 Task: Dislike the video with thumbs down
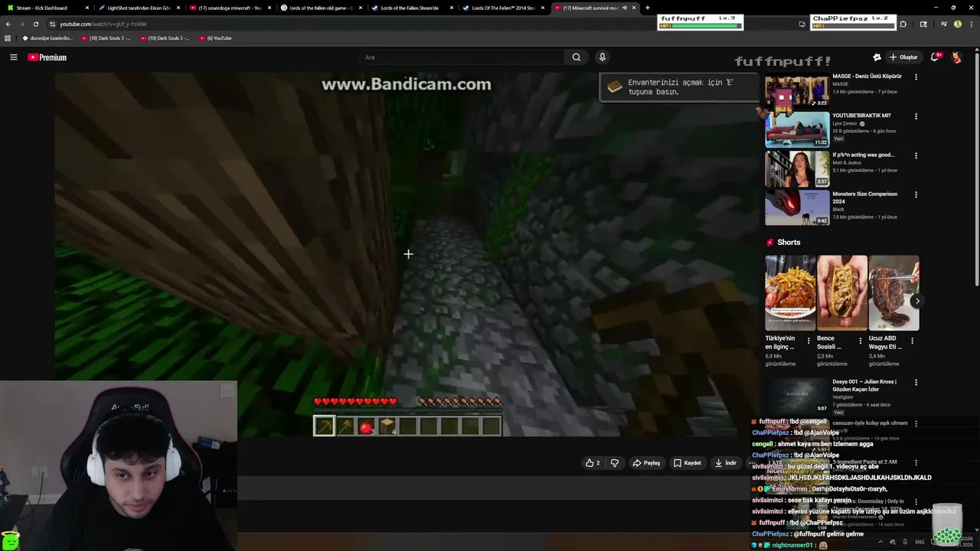[x=615, y=463]
